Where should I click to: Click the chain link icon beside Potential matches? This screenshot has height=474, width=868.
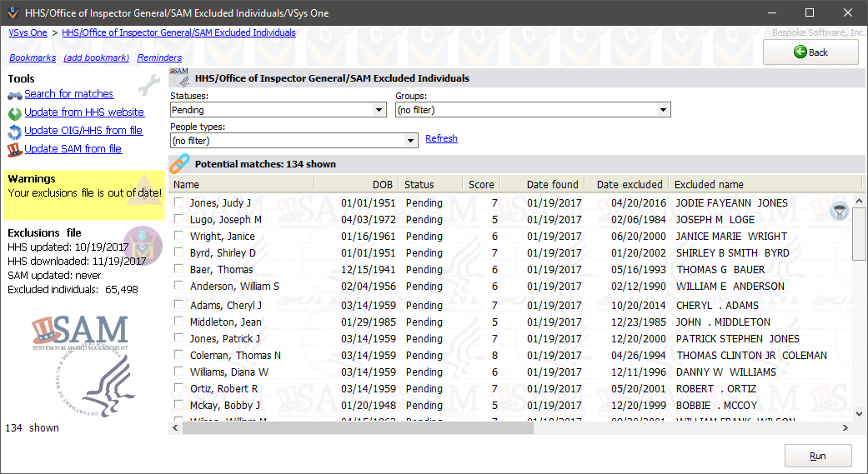[180, 164]
